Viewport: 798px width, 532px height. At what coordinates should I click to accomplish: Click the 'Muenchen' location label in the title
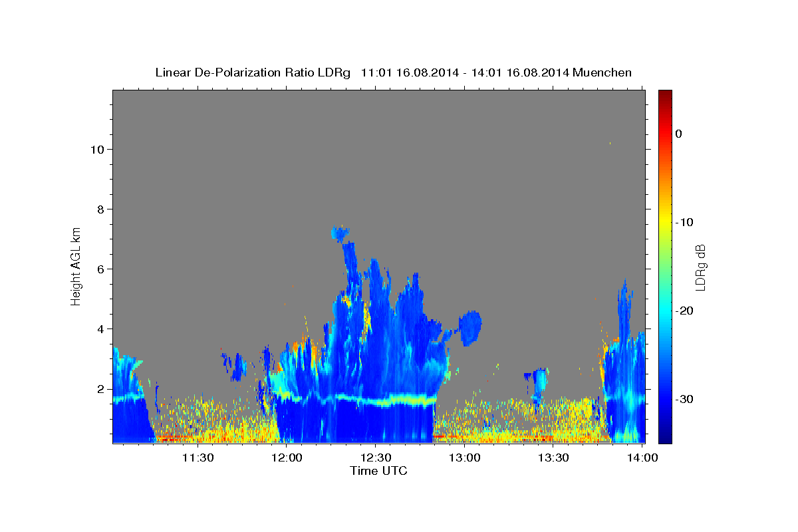(x=602, y=72)
